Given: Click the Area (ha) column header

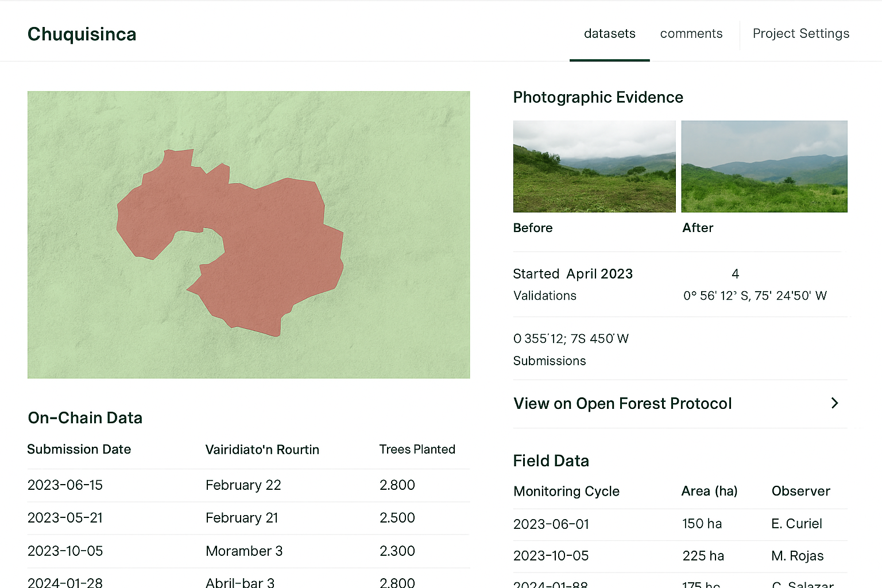Looking at the screenshot, I should tap(709, 492).
